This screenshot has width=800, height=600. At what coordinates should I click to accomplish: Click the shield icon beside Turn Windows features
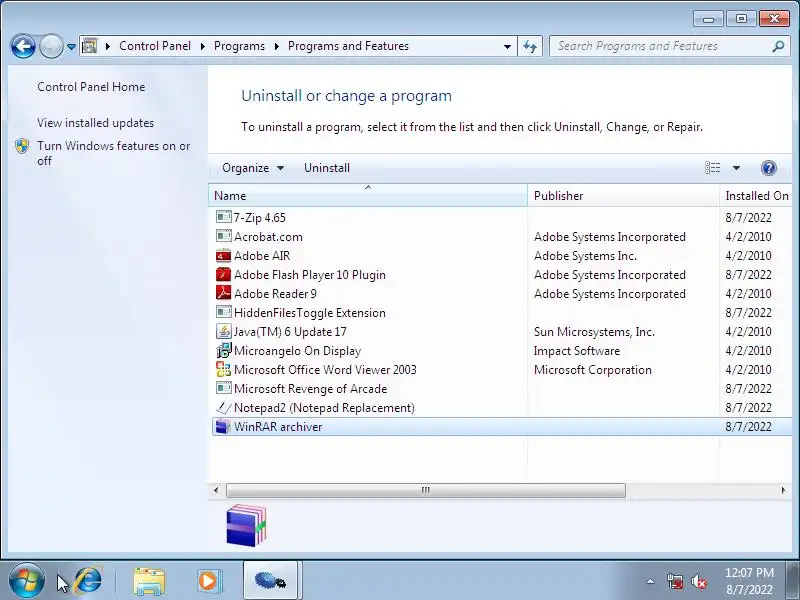coord(22,146)
